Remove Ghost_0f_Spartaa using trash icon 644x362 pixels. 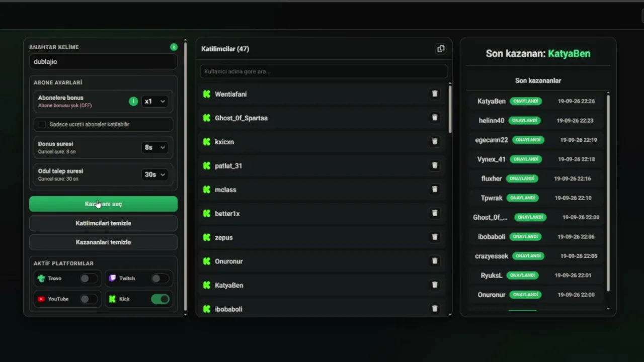[x=435, y=118]
